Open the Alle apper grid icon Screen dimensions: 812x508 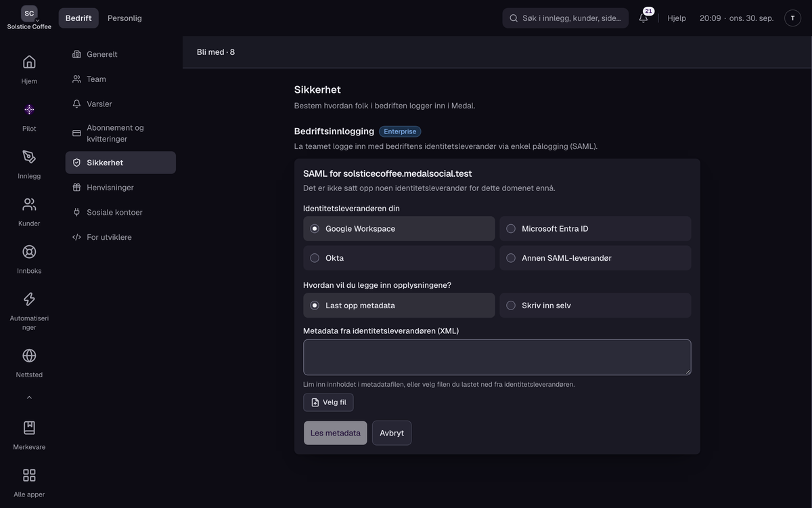pyautogui.click(x=29, y=475)
